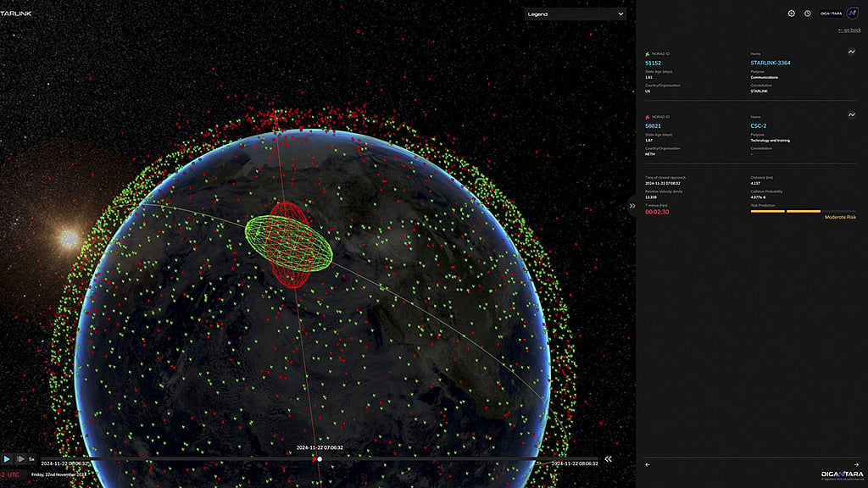Click the fast-forward speed button beside play

point(20,458)
